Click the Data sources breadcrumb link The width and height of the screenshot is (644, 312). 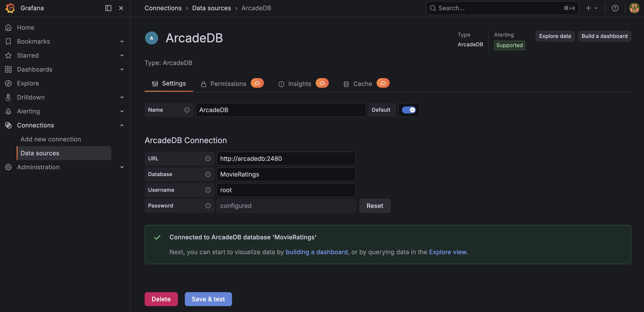[x=211, y=8]
